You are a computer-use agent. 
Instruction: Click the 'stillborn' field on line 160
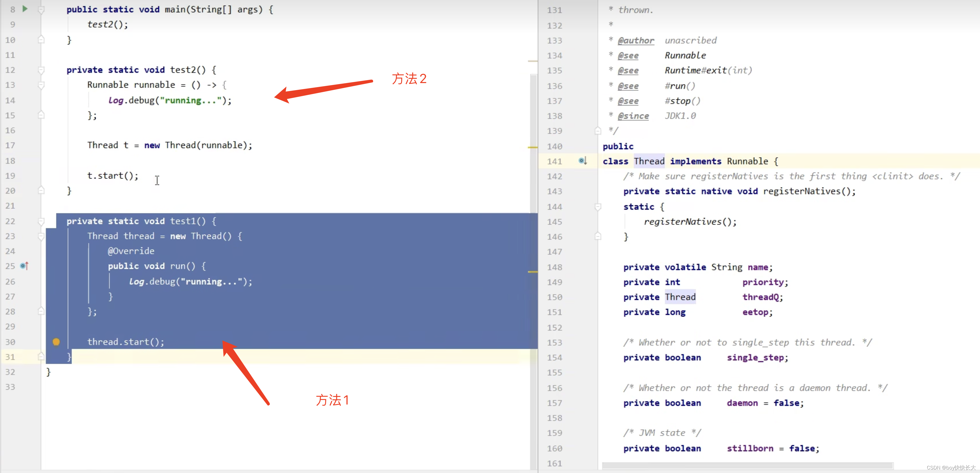[750, 449]
